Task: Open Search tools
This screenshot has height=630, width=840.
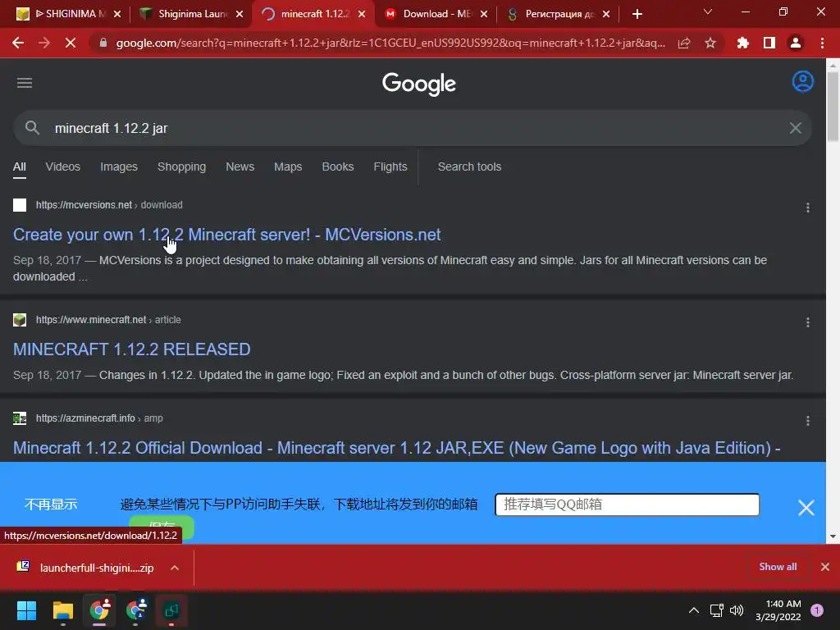Action: [469, 167]
